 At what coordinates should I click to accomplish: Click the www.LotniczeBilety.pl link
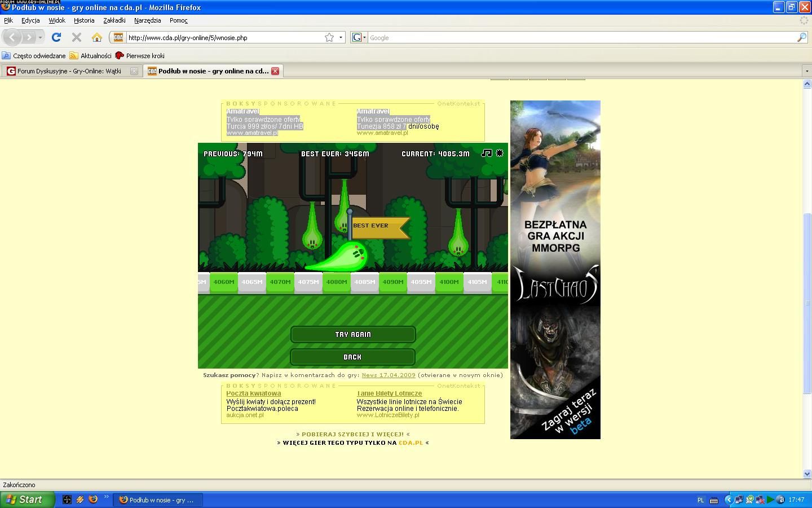[x=388, y=415]
